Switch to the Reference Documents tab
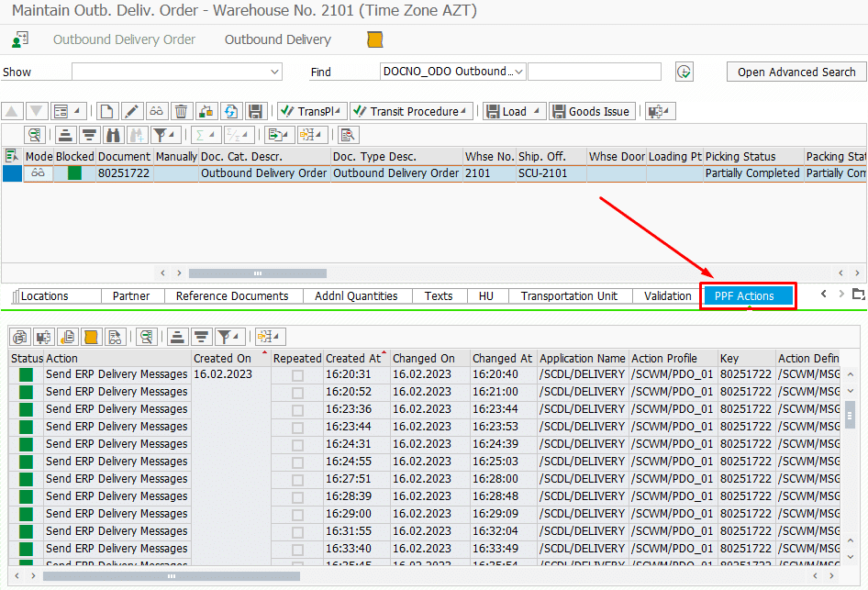The height and width of the screenshot is (590, 868). click(x=232, y=295)
